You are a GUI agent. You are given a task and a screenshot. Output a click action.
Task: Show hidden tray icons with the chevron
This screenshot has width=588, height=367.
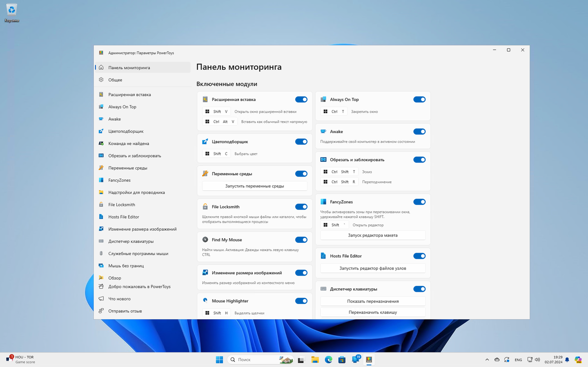point(487,360)
